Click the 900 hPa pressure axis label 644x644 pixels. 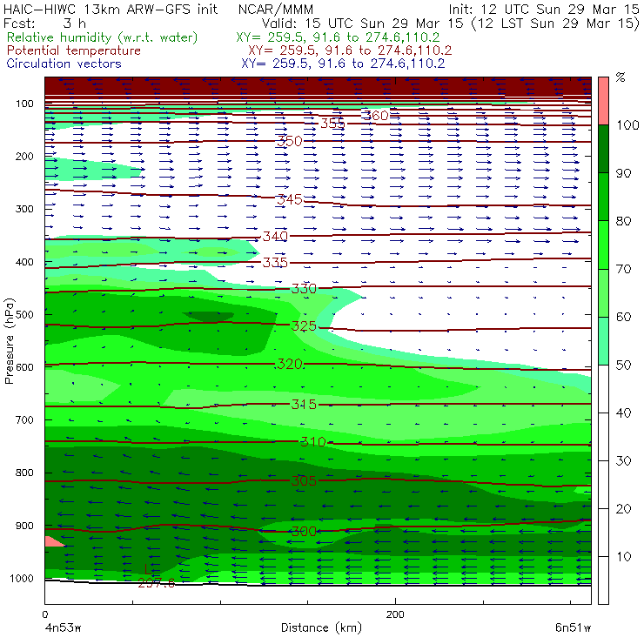point(24,526)
